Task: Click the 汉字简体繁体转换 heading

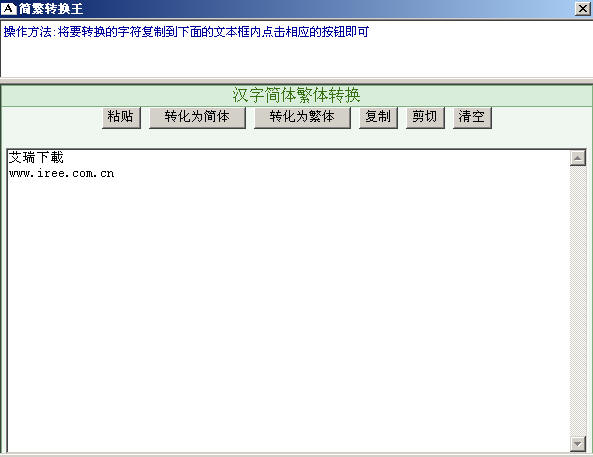Action: pos(296,95)
